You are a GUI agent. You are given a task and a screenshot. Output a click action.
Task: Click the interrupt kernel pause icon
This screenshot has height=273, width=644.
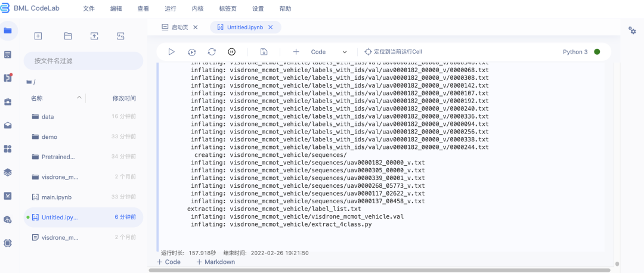click(x=231, y=52)
